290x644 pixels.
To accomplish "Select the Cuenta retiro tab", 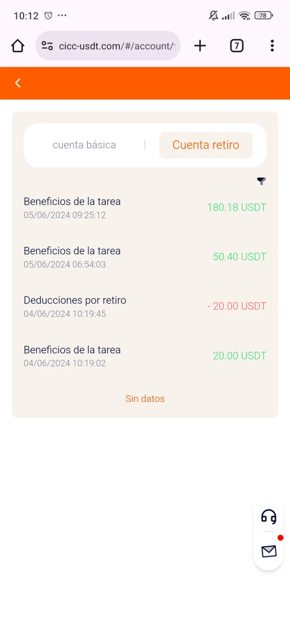I will (x=206, y=145).
